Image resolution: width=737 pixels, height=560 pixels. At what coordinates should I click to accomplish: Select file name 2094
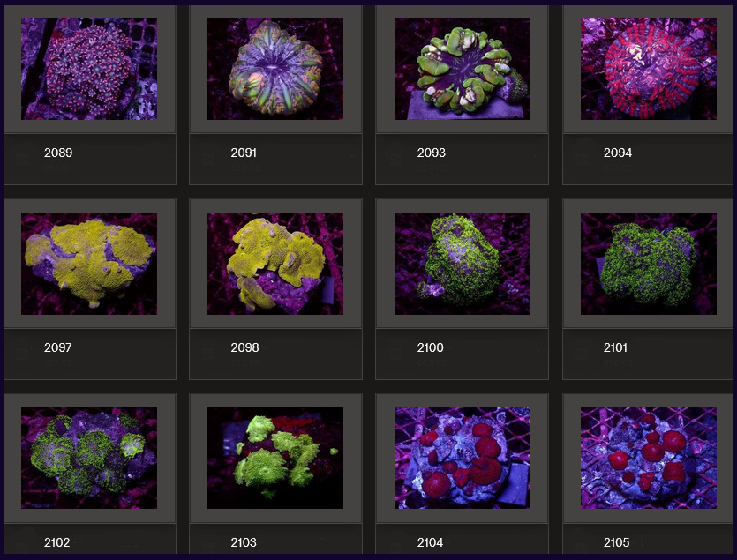[618, 153]
